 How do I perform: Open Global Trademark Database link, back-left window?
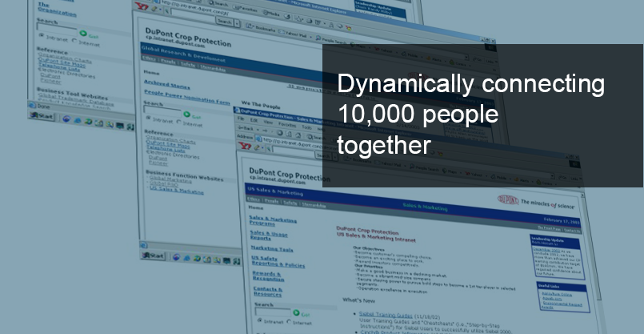point(76,101)
